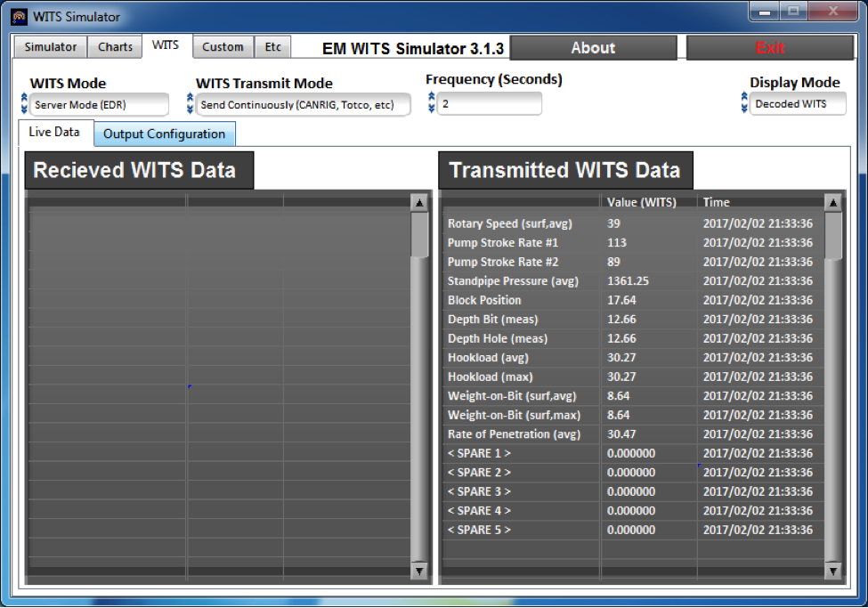Click the About button

(592, 47)
